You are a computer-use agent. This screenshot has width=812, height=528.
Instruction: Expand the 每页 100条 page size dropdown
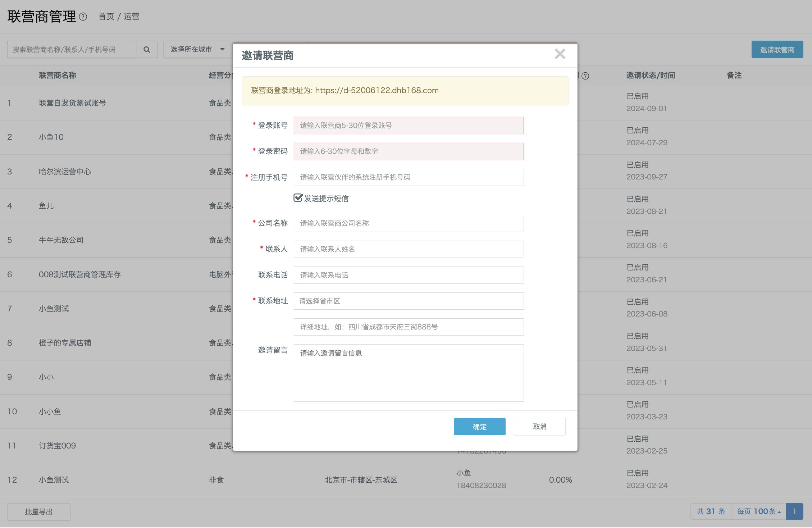759,511
